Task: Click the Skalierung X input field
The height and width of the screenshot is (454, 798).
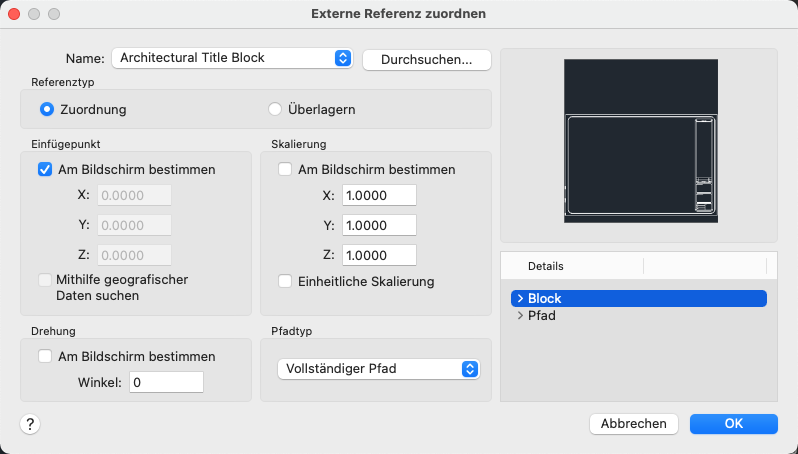Action: point(379,195)
